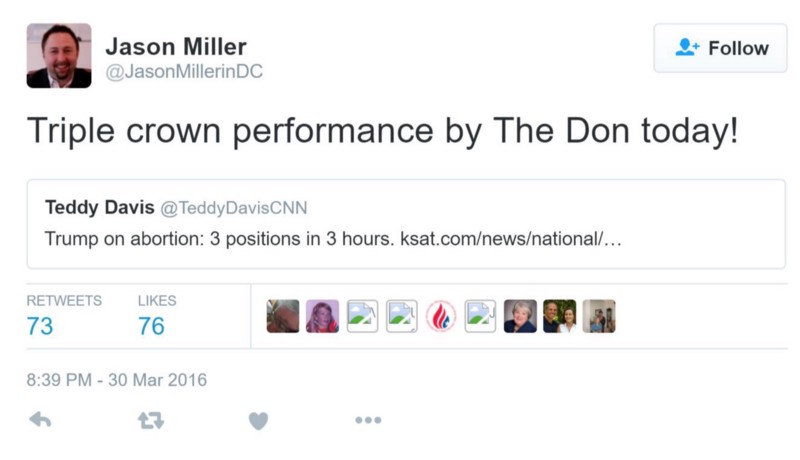Open Jason Miller's profile photo

click(58, 56)
